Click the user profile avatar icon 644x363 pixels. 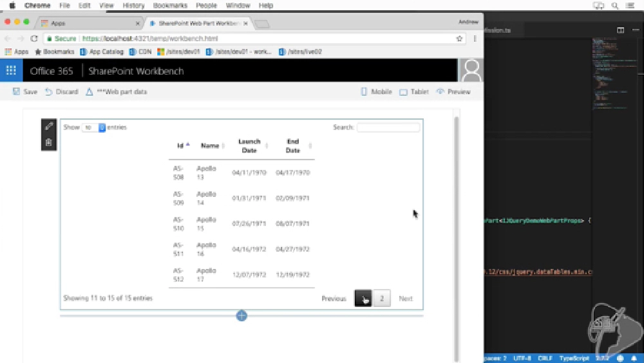(471, 71)
